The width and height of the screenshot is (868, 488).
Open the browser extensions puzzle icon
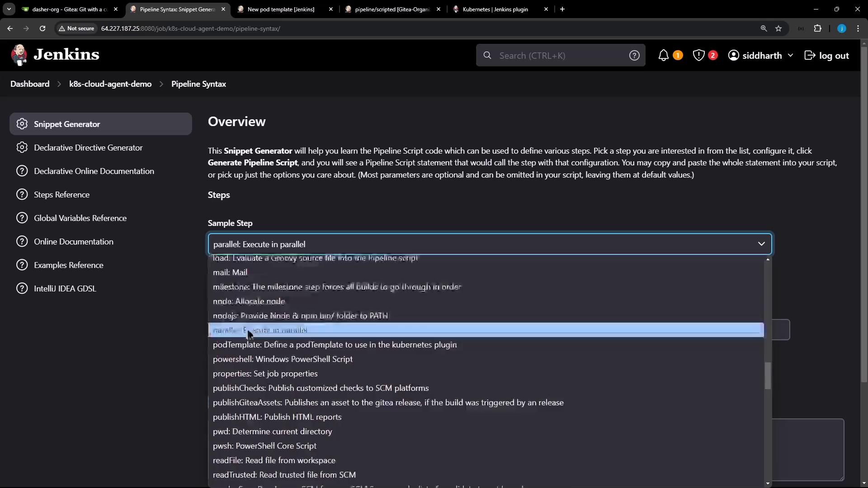click(x=817, y=28)
